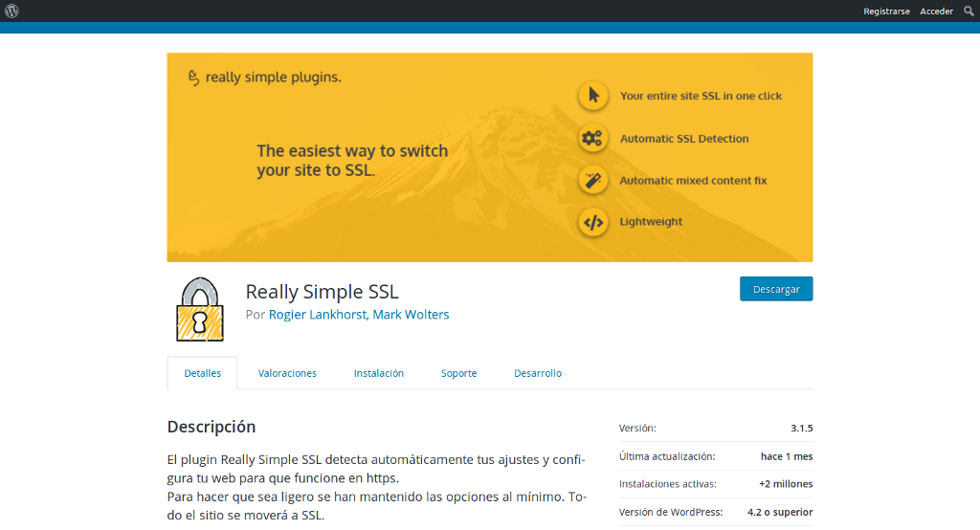The height and width of the screenshot is (530, 980).
Task: Click the 'Última actualización:' label
Action: click(x=667, y=456)
